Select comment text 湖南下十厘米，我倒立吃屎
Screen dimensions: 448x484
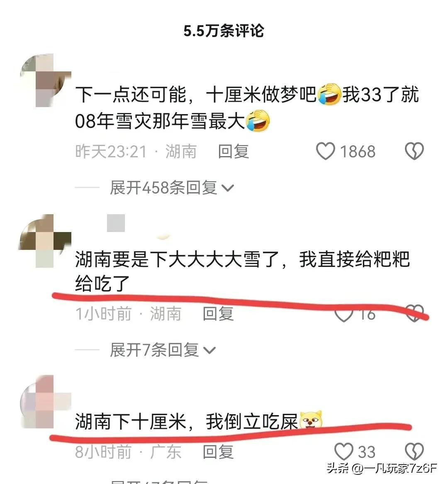(187, 422)
